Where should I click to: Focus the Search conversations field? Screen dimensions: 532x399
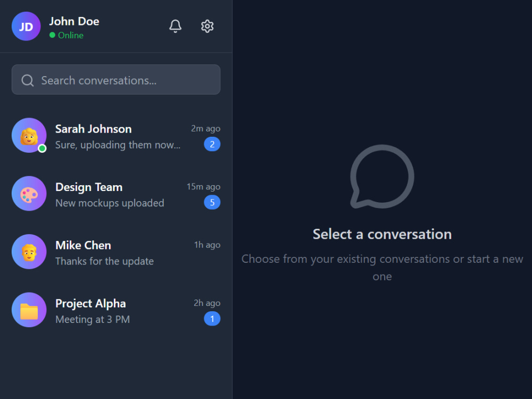[116, 80]
